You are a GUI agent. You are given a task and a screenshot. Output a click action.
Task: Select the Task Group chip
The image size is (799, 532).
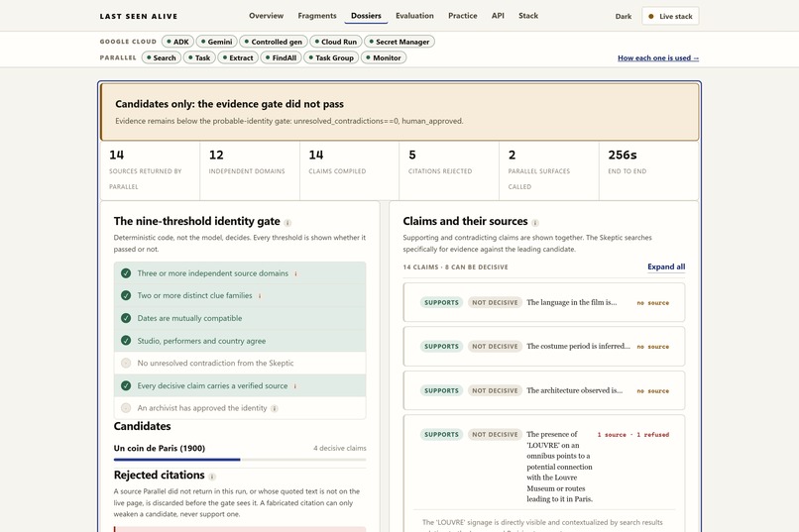point(331,58)
